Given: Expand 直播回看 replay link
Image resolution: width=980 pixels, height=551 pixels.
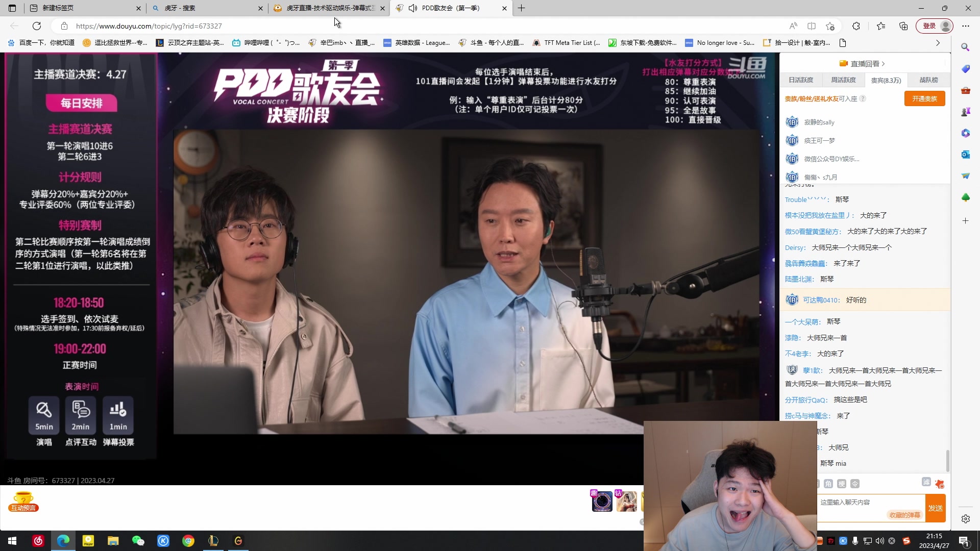Looking at the screenshot, I should [865, 64].
